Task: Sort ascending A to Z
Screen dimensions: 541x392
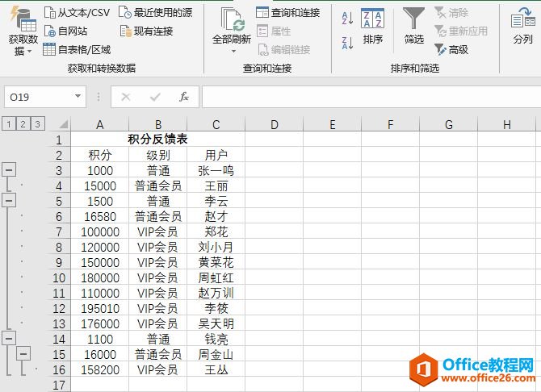Action: pos(347,18)
